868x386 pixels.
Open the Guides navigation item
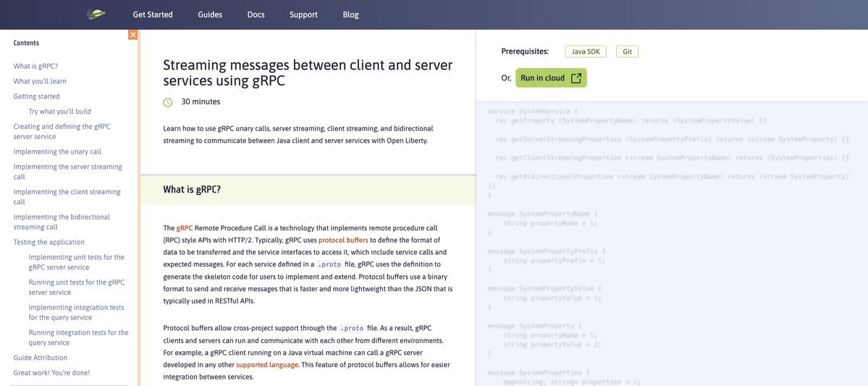tap(210, 15)
